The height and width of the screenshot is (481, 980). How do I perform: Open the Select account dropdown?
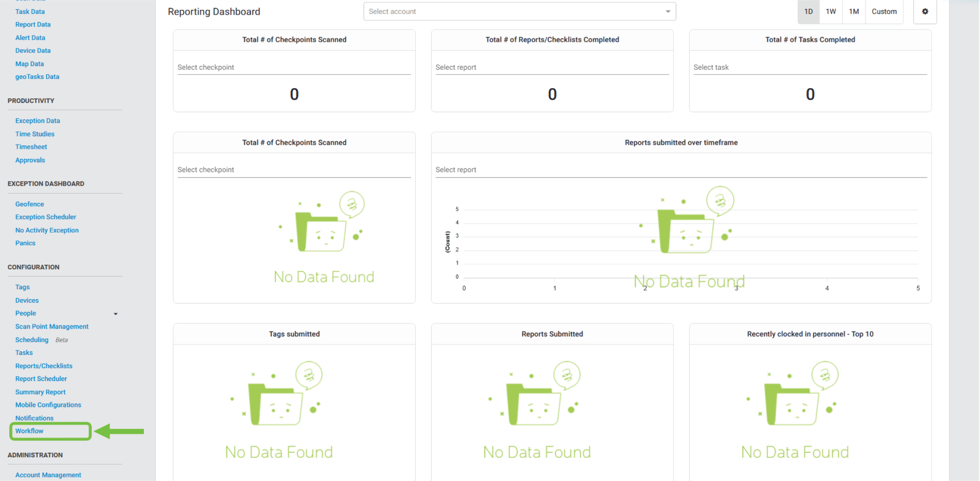pyautogui.click(x=519, y=12)
